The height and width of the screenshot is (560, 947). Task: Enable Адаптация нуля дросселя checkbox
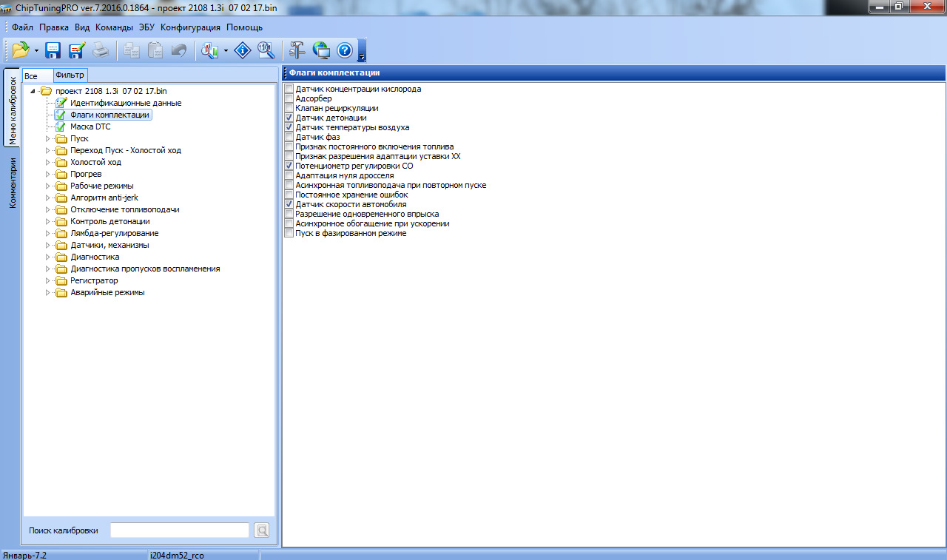point(289,175)
